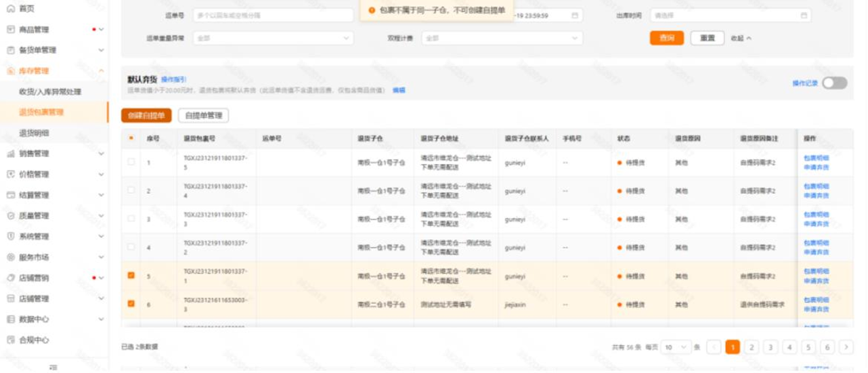The width and height of the screenshot is (868, 373).
Task: Check the checkbox for row 1
Action: point(131,162)
